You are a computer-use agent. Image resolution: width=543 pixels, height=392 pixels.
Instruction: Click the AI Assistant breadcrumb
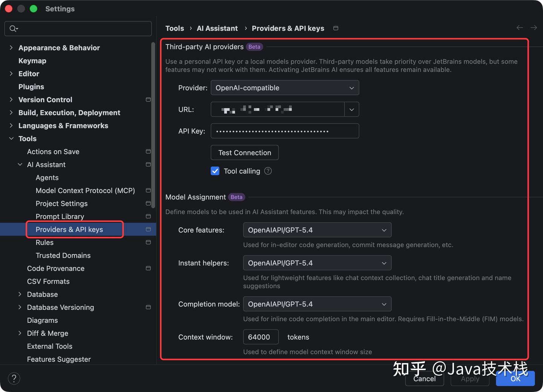(x=217, y=28)
